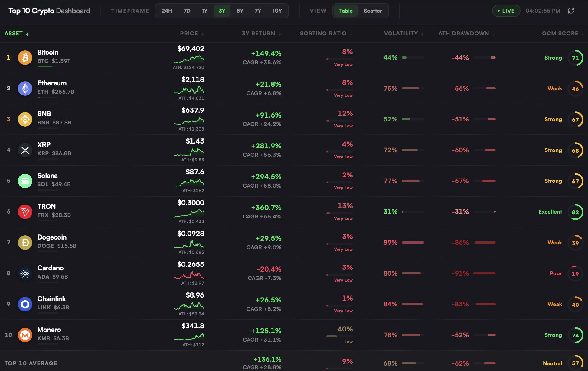Click the Dogecoin logo icon
The image size is (588, 371).
[x=25, y=242]
